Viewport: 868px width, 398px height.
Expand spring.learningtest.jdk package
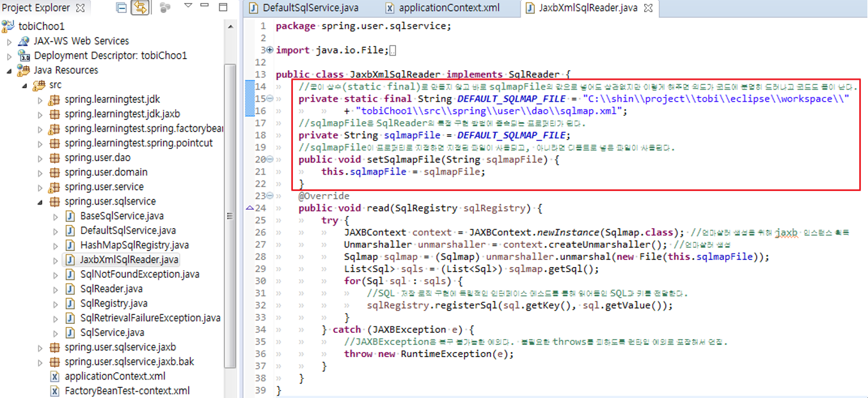[40, 100]
